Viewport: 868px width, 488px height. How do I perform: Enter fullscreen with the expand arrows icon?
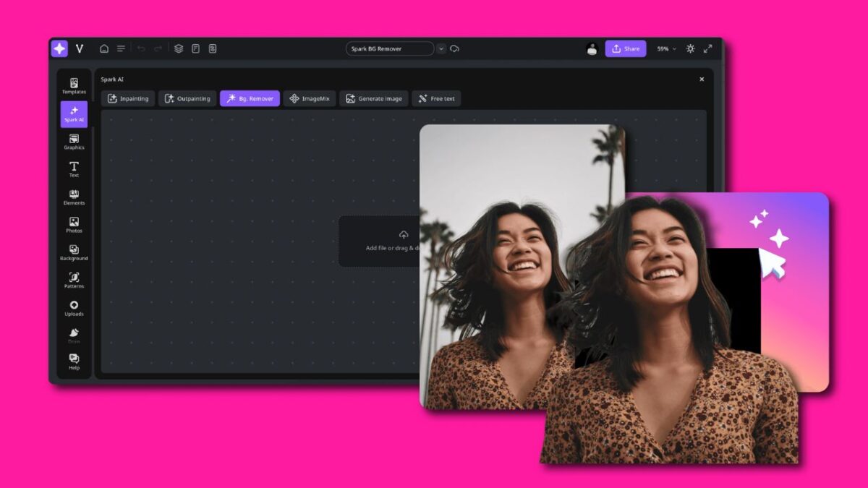pyautogui.click(x=707, y=48)
